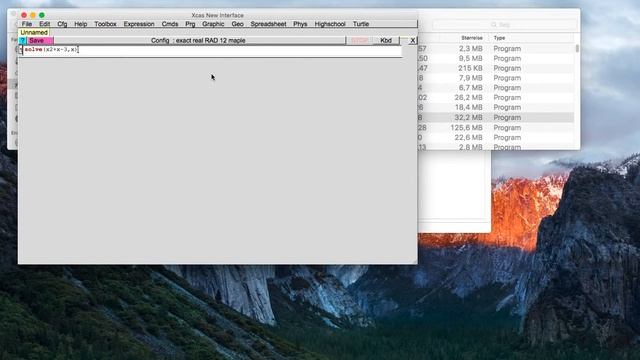
Task: Open the Phys menu
Action: coord(300,24)
